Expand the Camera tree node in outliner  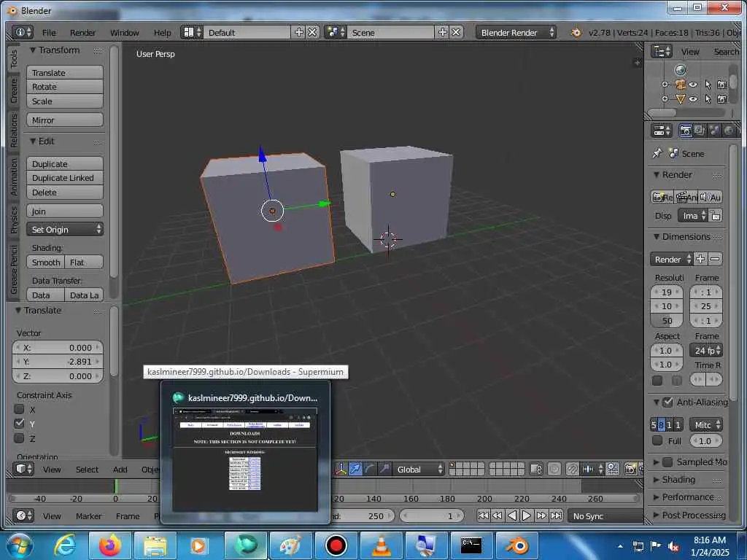tap(665, 85)
